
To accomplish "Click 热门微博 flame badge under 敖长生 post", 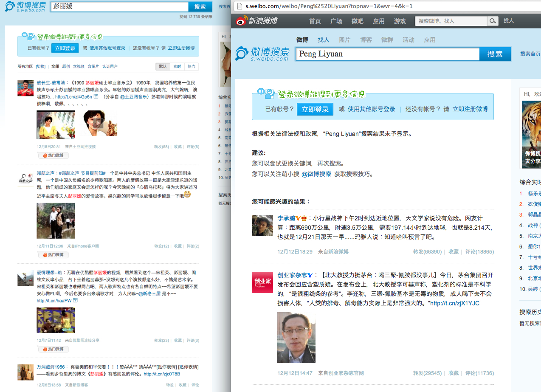I will click(53, 155).
